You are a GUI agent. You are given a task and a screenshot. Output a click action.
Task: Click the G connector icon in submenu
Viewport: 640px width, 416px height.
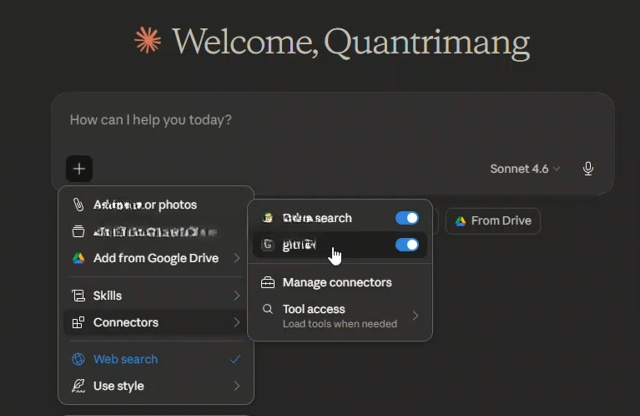point(267,245)
